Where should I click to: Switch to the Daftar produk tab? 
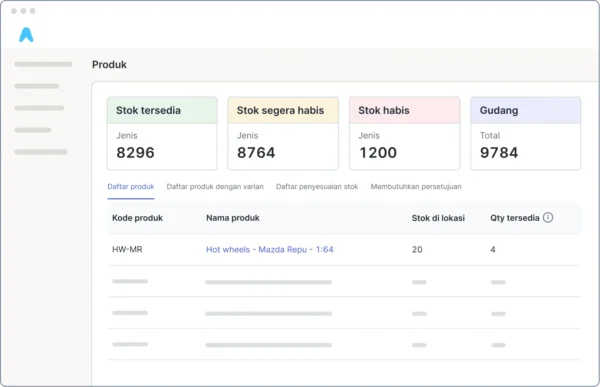(x=131, y=187)
